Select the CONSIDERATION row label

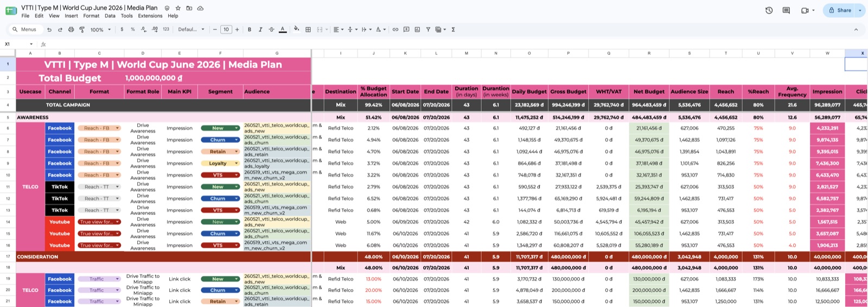pos(37,256)
